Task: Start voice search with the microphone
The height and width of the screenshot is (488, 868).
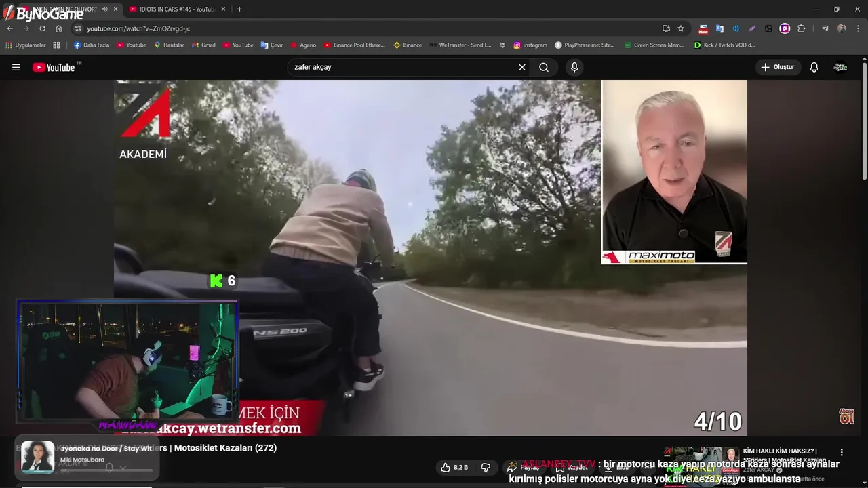Action: click(x=574, y=67)
